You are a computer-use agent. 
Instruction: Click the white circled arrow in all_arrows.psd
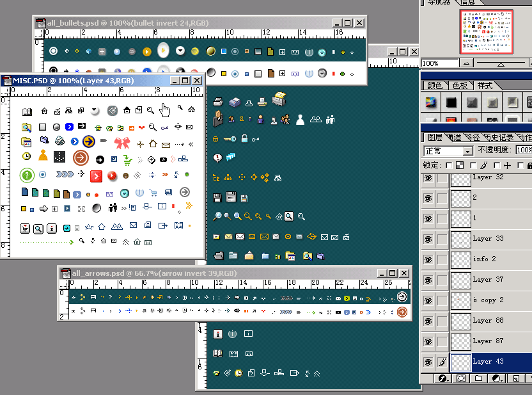pyautogui.click(x=402, y=297)
